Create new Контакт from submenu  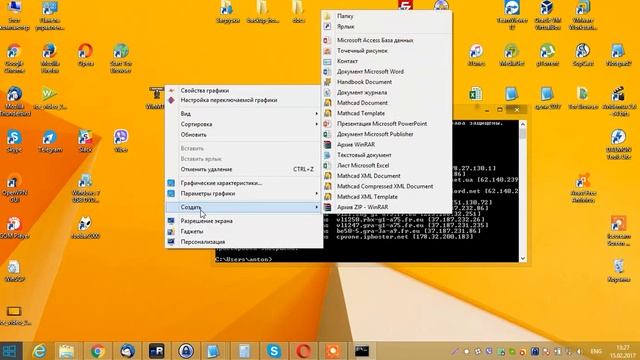(x=387, y=61)
